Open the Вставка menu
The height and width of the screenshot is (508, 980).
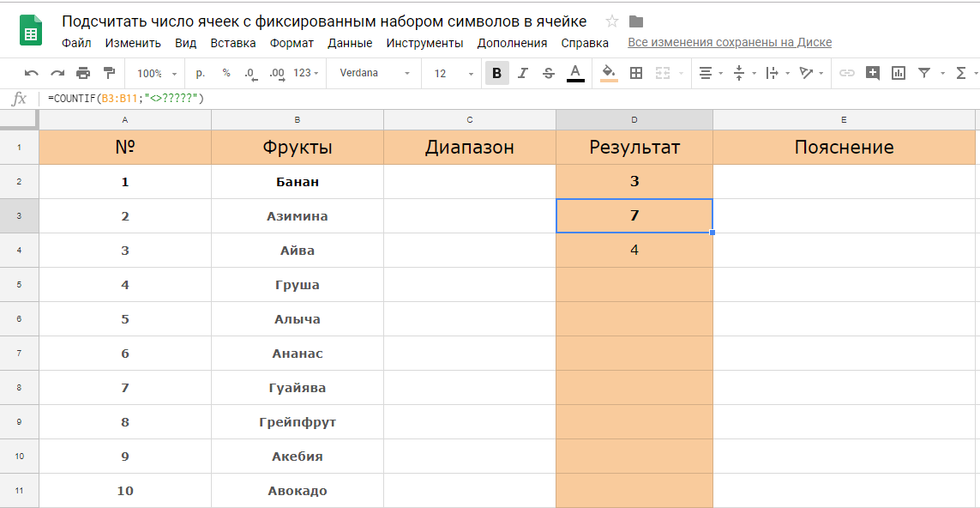point(233,43)
